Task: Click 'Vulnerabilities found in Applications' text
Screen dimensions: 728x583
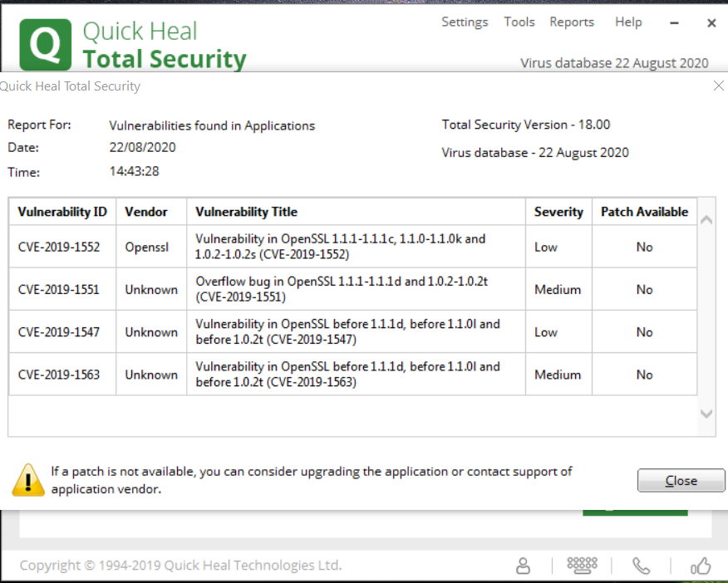Action: pyautogui.click(x=212, y=125)
